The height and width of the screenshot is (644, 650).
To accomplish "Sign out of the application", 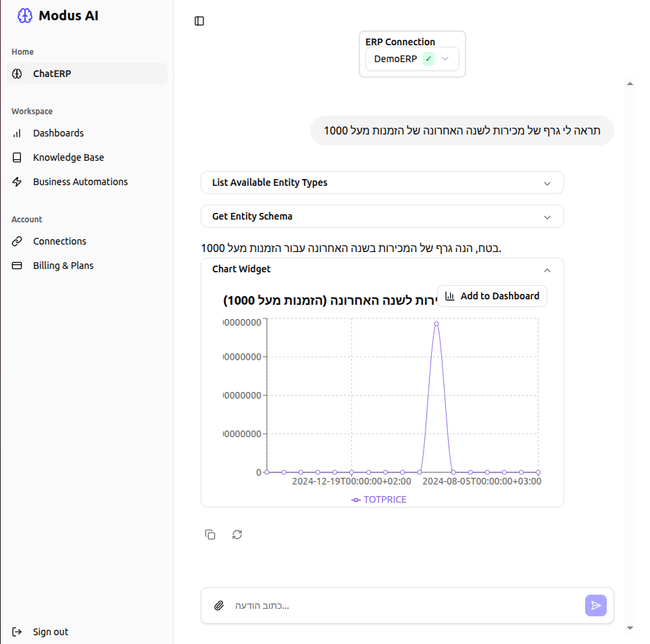I will [42, 631].
